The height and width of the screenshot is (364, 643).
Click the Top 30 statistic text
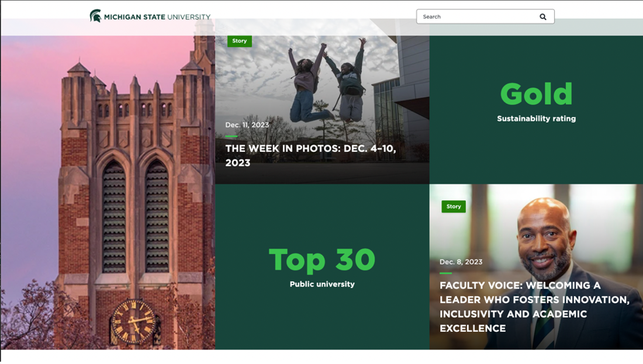[321, 259]
